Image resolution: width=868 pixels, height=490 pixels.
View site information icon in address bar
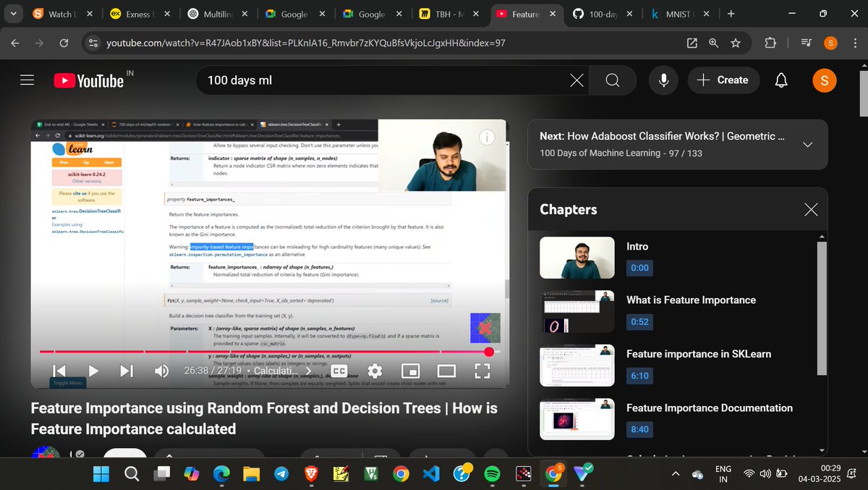click(x=93, y=43)
